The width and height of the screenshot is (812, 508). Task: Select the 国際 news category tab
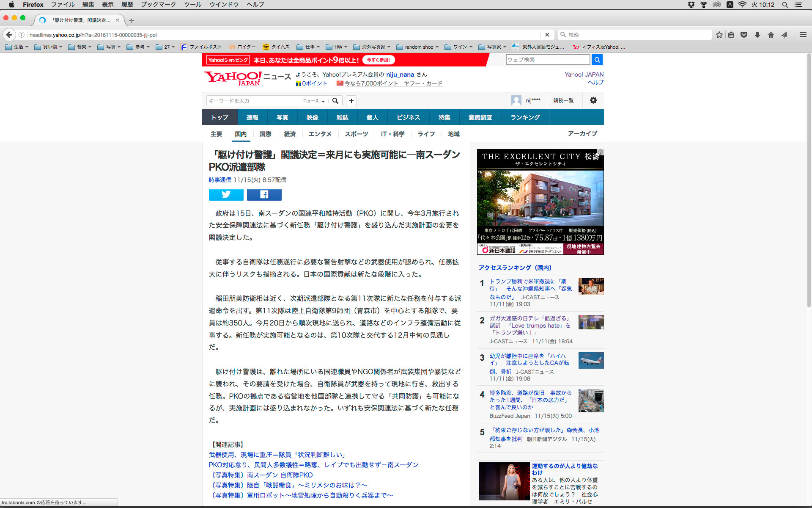pyautogui.click(x=265, y=134)
